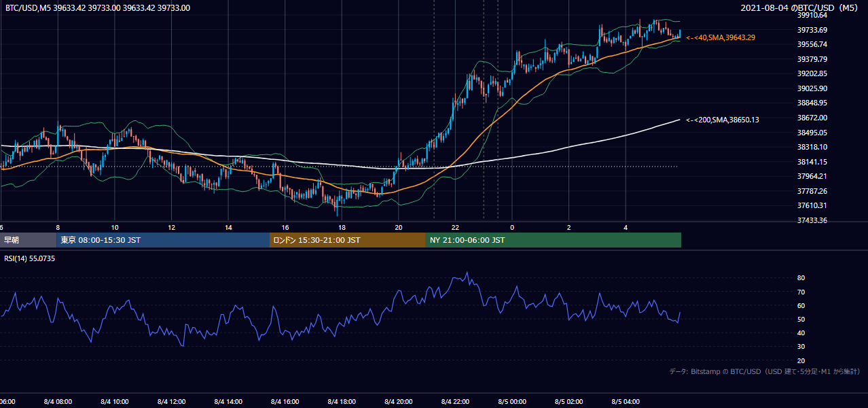Click the 8/4 08:00 date label
This screenshot has height=408, width=868.
pyautogui.click(x=57, y=401)
